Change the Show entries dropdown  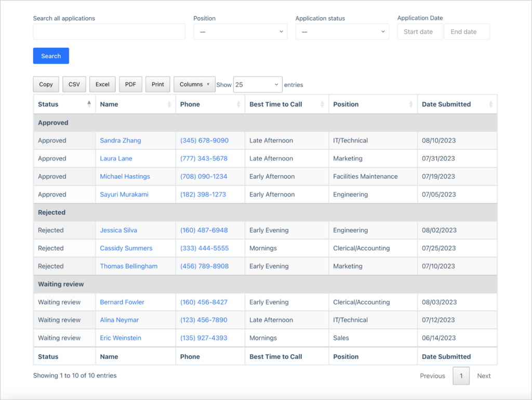(258, 84)
